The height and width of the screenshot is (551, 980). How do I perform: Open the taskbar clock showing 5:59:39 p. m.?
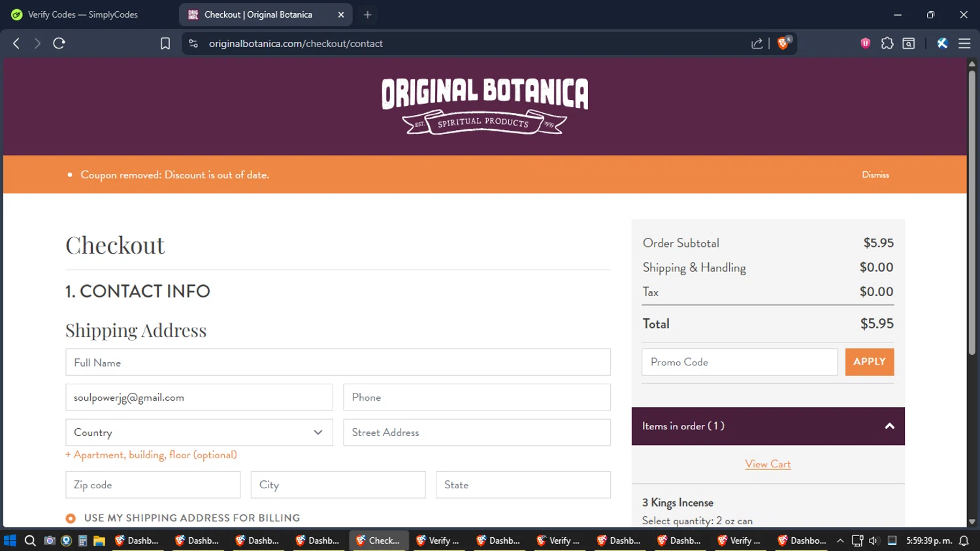929,541
